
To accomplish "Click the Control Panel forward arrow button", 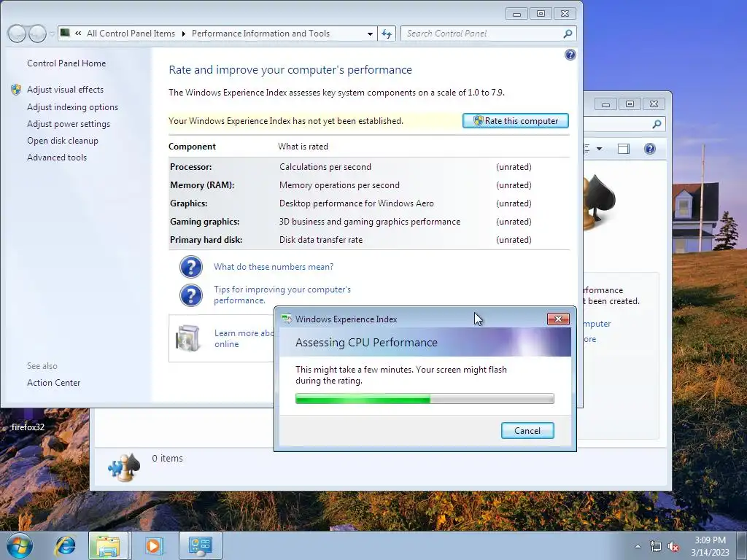I will [38, 34].
